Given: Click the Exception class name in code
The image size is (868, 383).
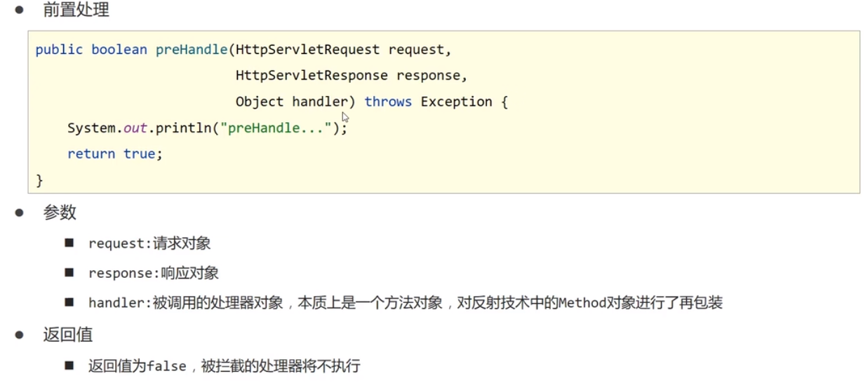Looking at the screenshot, I should (x=456, y=102).
